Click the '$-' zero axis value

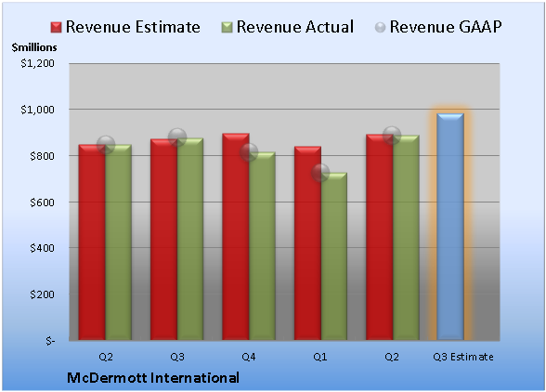pos(50,341)
